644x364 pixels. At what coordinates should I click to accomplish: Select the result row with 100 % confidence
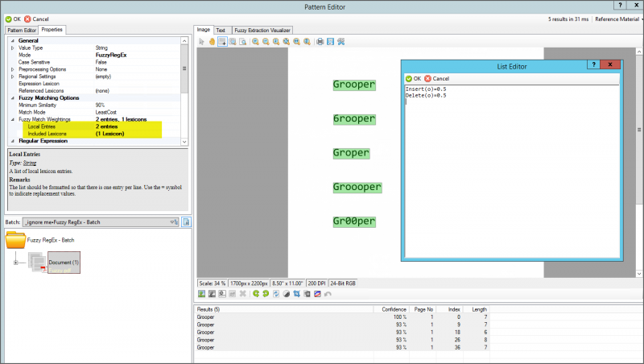pyautogui.click(x=343, y=317)
